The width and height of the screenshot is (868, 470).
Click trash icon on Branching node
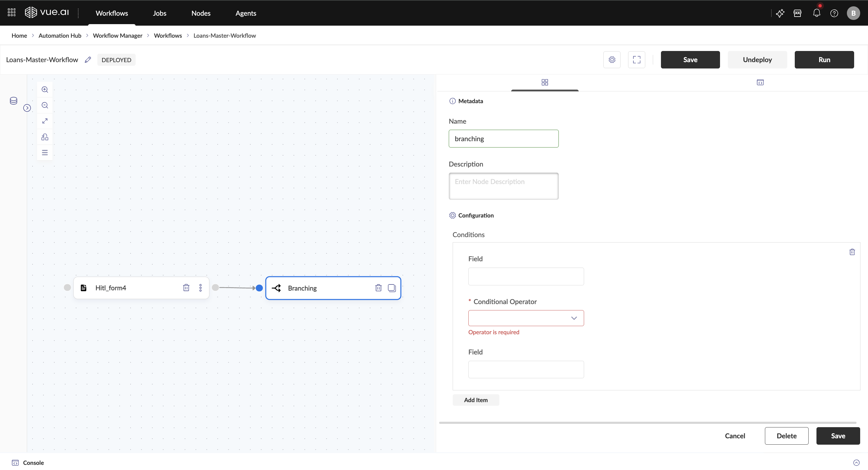tap(379, 288)
